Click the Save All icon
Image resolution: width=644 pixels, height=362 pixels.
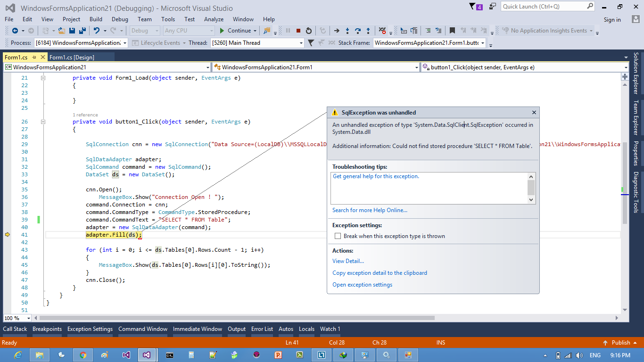[x=82, y=31]
